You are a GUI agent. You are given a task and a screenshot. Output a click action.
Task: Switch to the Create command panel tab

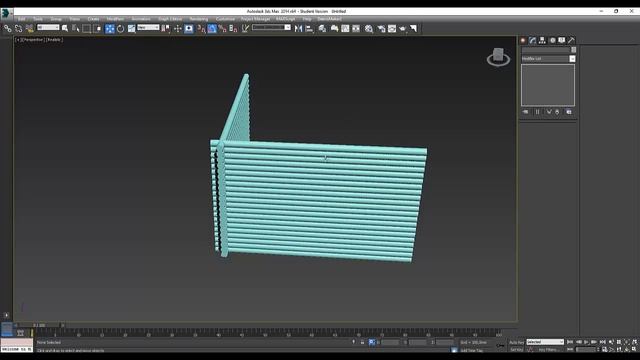point(523,40)
